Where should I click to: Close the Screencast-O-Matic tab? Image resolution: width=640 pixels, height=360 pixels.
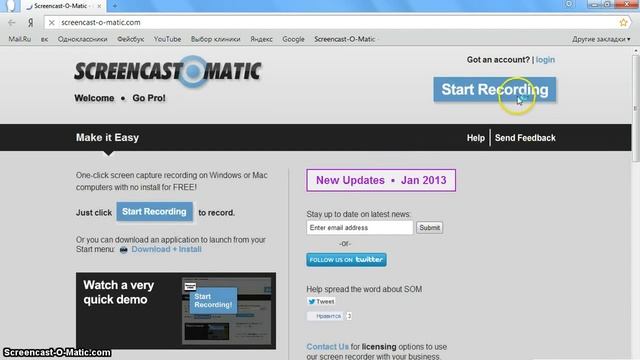tap(99, 6)
